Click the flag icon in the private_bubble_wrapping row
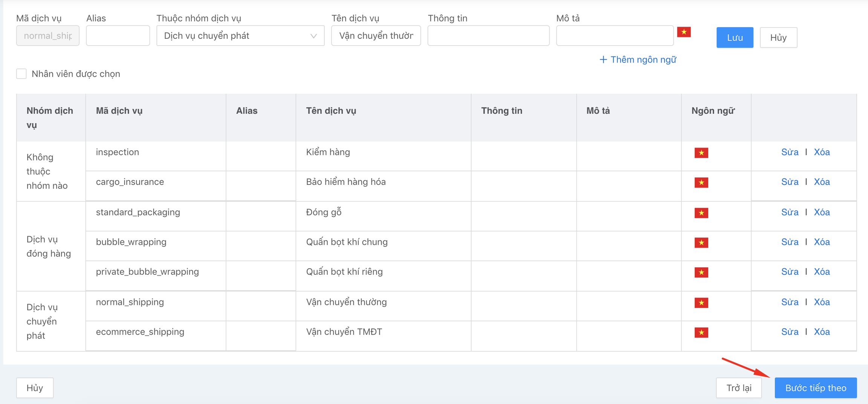Image resolution: width=868 pixels, height=404 pixels. 701,272
